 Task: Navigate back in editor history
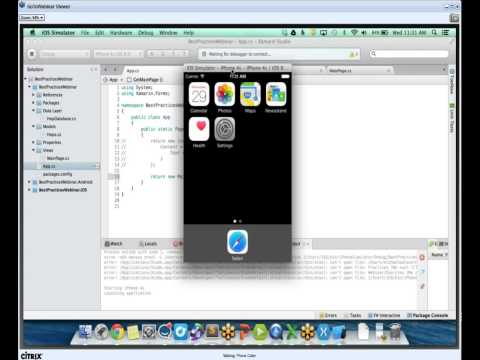click(106, 69)
